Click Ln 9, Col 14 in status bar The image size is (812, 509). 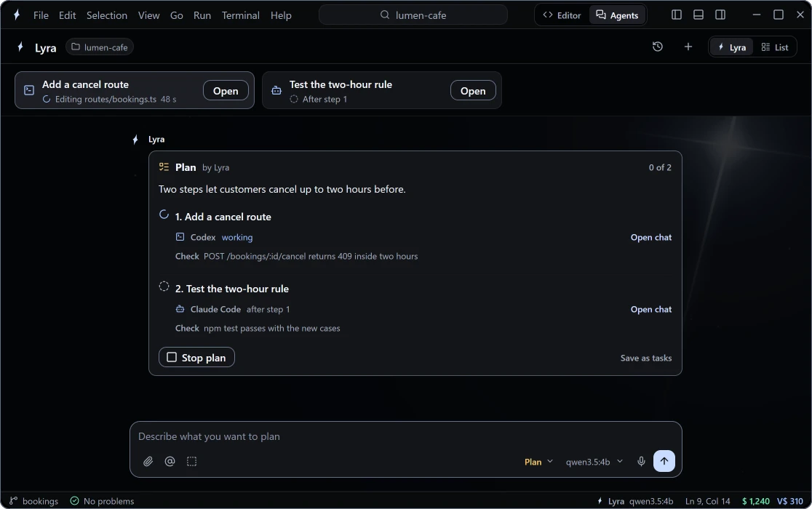[707, 501]
